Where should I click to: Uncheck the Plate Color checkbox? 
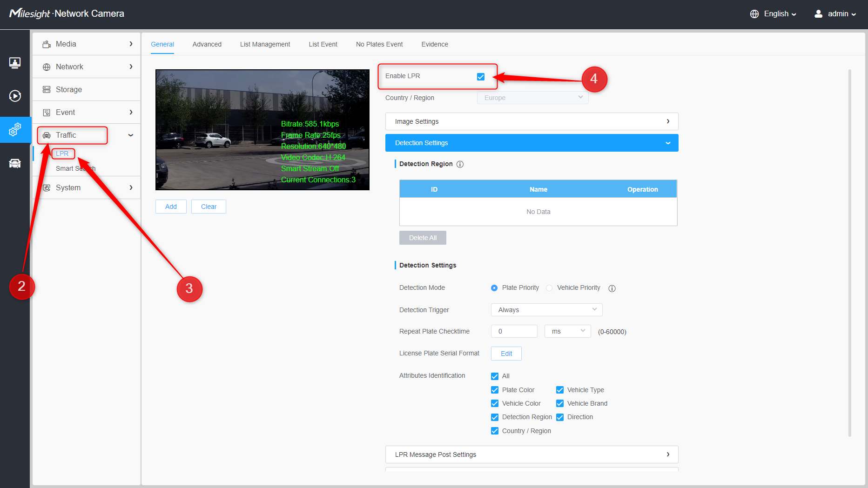click(x=495, y=390)
